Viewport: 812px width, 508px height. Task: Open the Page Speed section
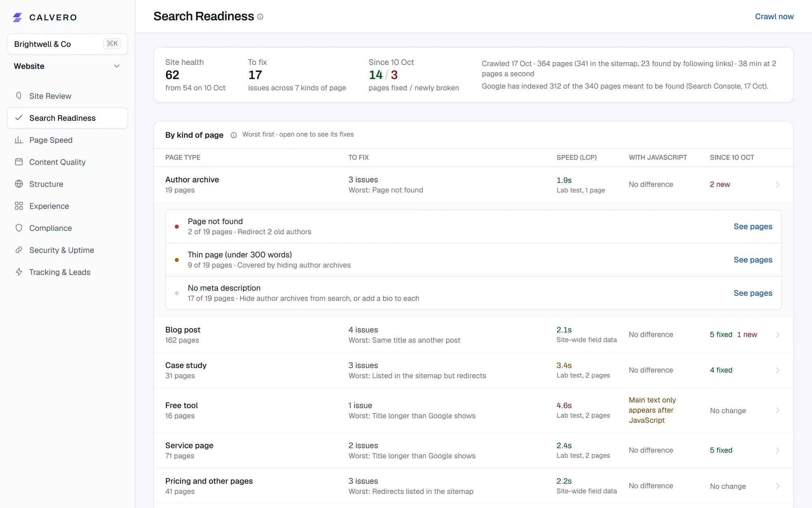(x=67, y=140)
